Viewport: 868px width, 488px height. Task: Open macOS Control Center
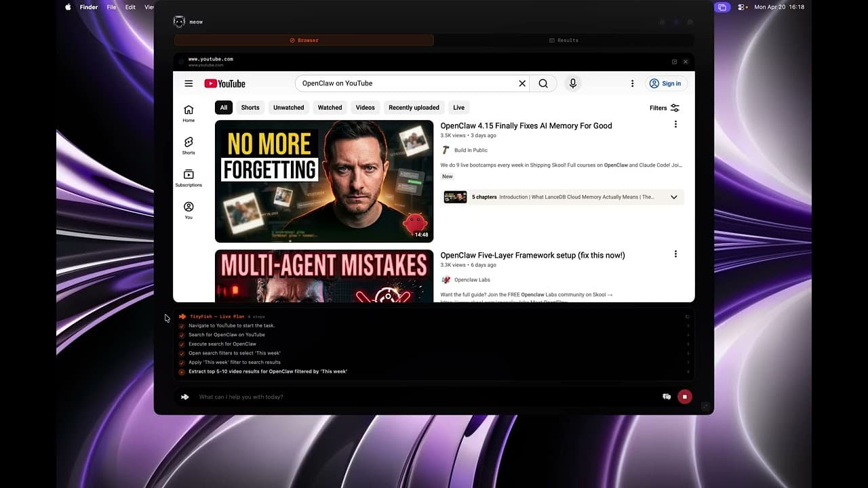[743, 7]
